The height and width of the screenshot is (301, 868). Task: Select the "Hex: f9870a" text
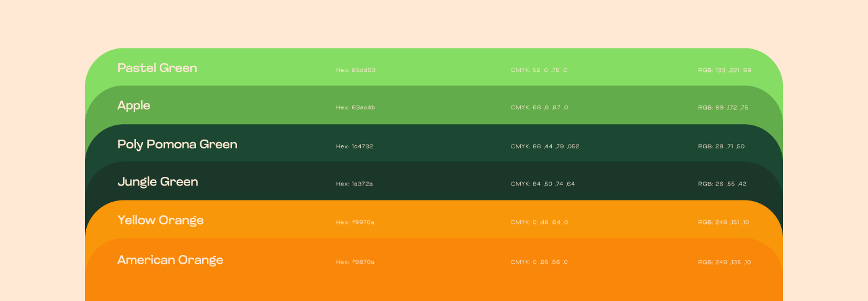tap(355, 262)
